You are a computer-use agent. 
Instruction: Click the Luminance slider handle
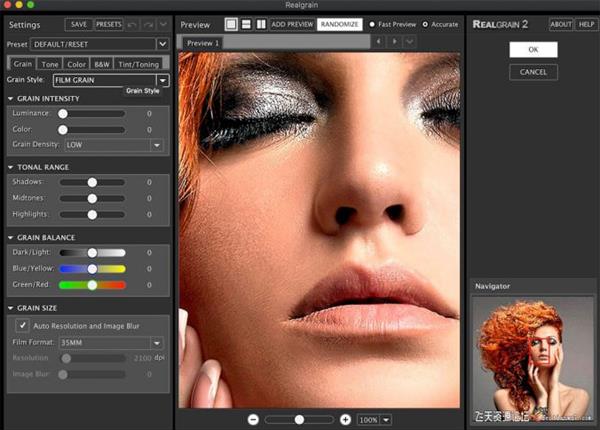(x=62, y=114)
